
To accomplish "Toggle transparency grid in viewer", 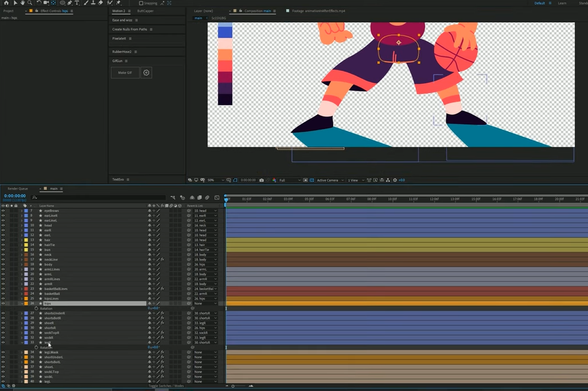I will click(x=311, y=180).
